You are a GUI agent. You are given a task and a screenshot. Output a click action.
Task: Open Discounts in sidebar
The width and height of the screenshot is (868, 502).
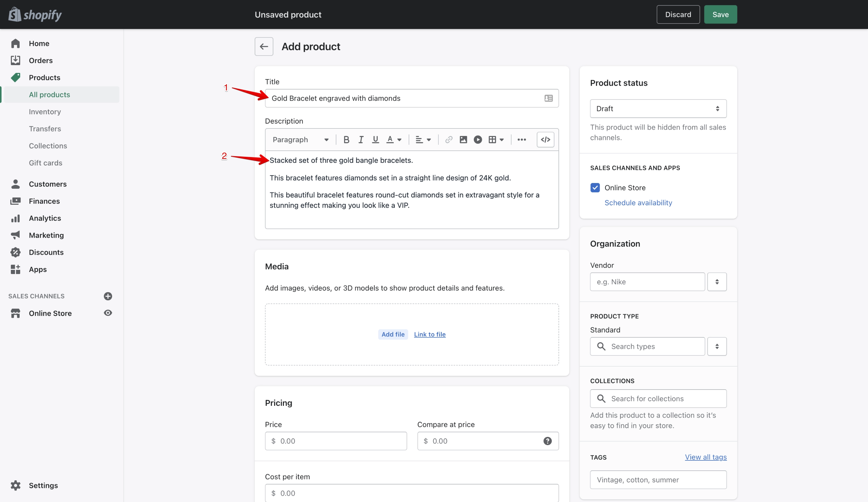(x=46, y=252)
